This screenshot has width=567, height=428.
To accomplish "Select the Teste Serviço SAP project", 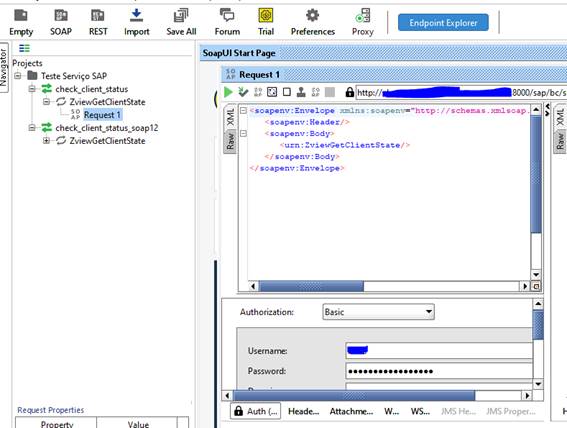I will coord(74,76).
